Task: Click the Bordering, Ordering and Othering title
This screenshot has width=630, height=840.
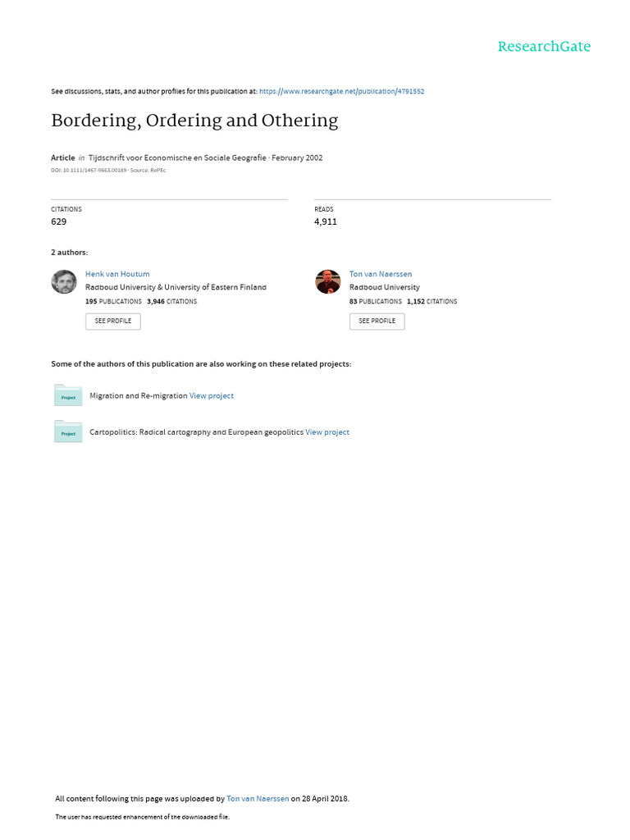Action: 194,121
